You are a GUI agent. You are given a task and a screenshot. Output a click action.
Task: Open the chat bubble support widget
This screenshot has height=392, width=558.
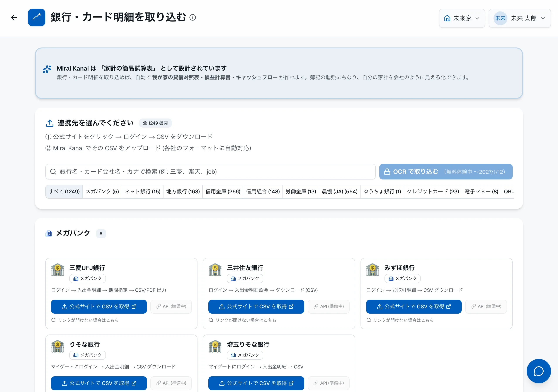pos(539,371)
